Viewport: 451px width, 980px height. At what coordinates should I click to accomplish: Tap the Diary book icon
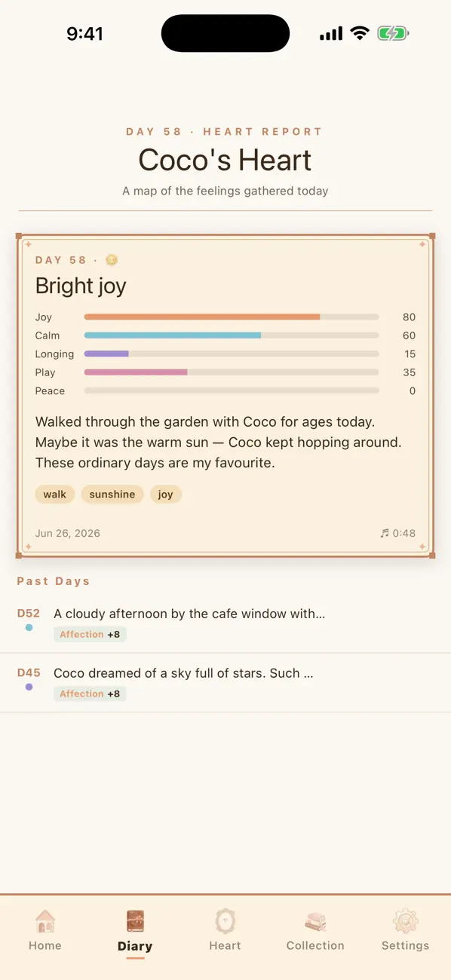(135, 921)
